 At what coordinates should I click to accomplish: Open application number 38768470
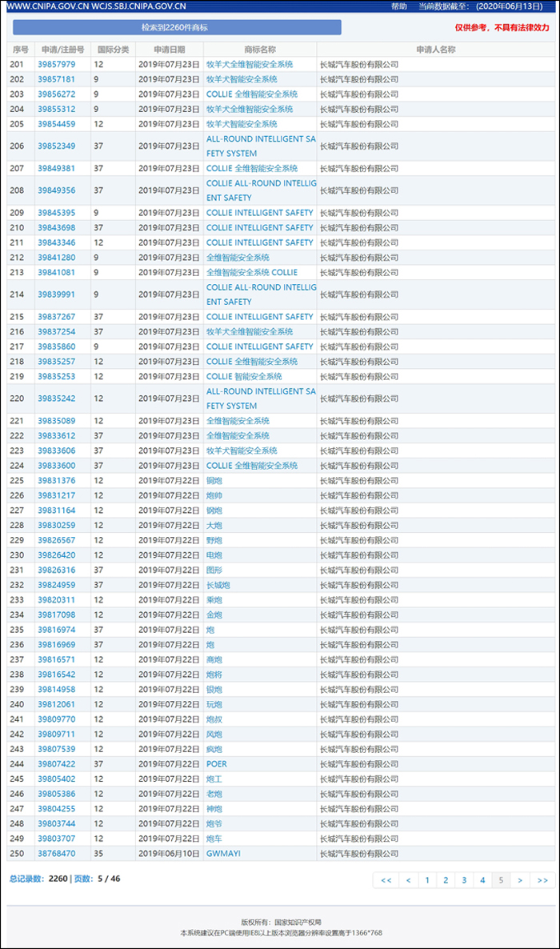click(x=56, y=853)
